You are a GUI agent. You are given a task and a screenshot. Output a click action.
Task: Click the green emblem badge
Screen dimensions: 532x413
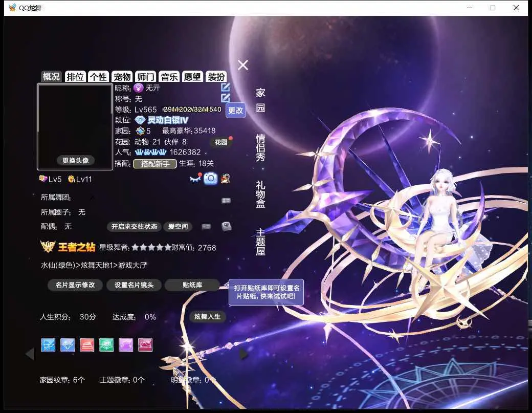[106, 345]
